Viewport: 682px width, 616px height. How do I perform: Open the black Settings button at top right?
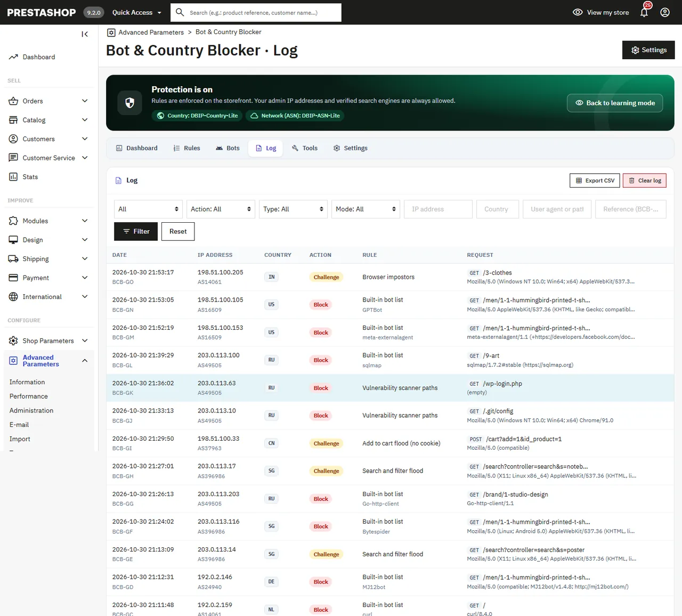click(x=648, y=50)
